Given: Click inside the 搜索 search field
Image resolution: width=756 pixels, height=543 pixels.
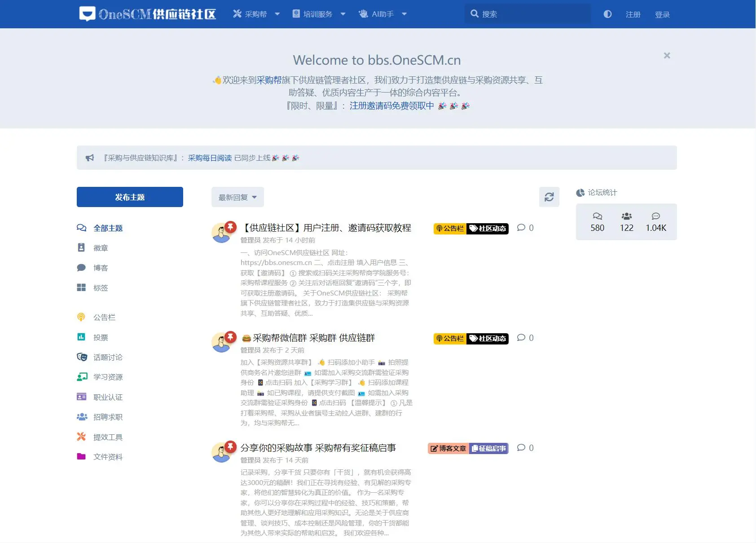Looking at the screenshot, I should (x=527, y=14).
